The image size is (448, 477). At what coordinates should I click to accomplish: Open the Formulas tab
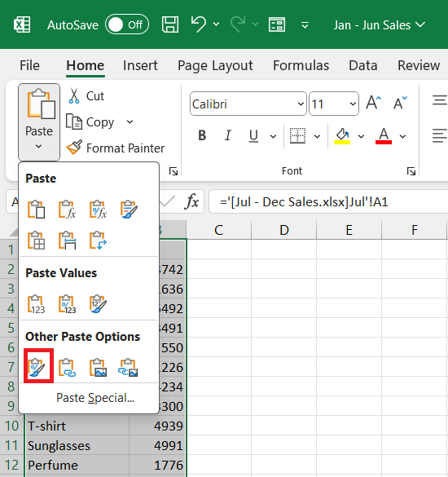(x=301, y=65)
